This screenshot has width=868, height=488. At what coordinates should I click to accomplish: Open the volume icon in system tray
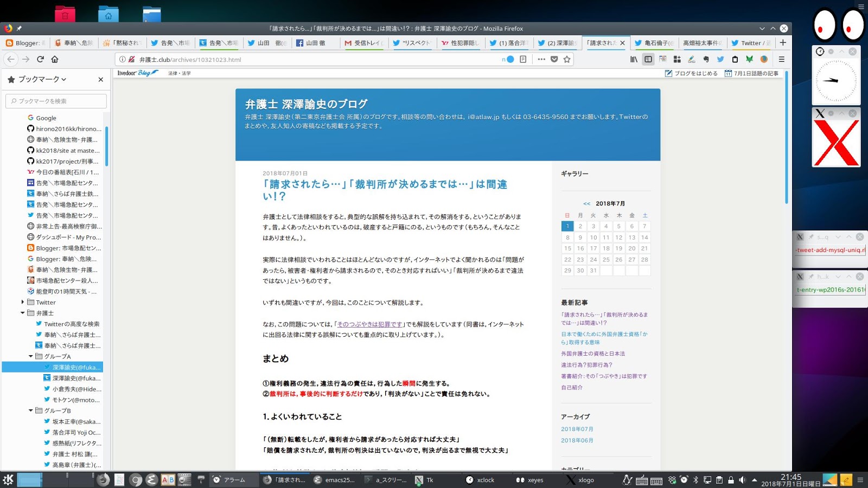tap(742, 480)
